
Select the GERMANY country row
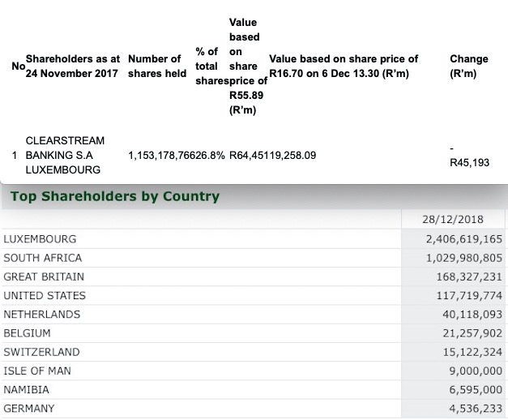pyautogui.click(x=253, y=409)
